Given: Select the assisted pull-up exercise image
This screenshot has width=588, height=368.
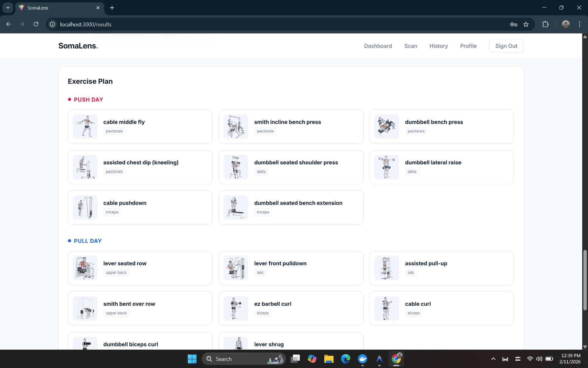Looking at the screenshot, I should pyautogui.click(x=387, y=268).
